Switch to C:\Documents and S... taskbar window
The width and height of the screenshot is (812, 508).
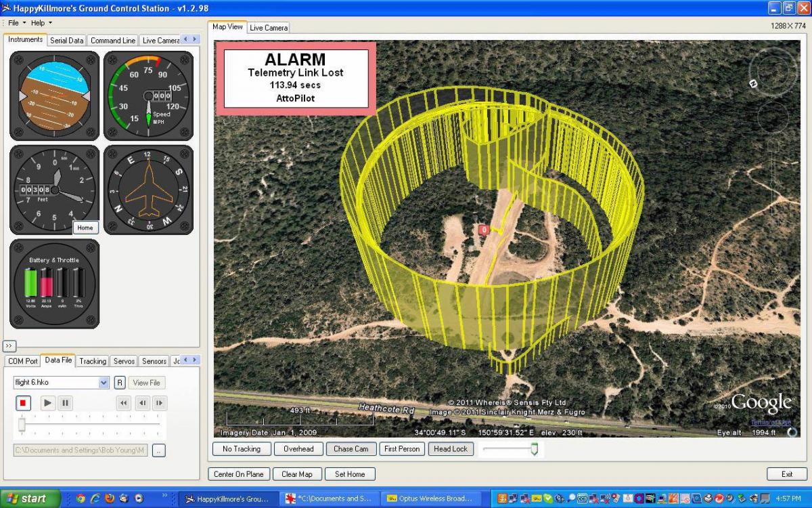(329, 499)
